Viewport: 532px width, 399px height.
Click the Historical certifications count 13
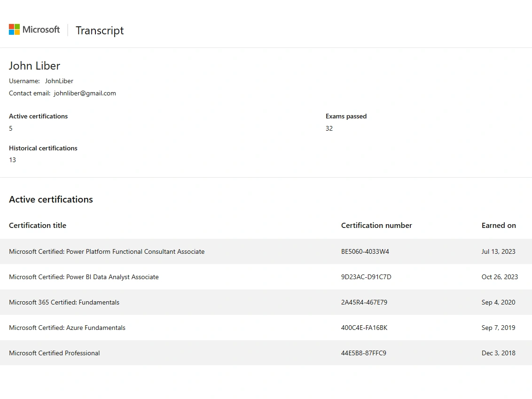[x=13, y=160]
